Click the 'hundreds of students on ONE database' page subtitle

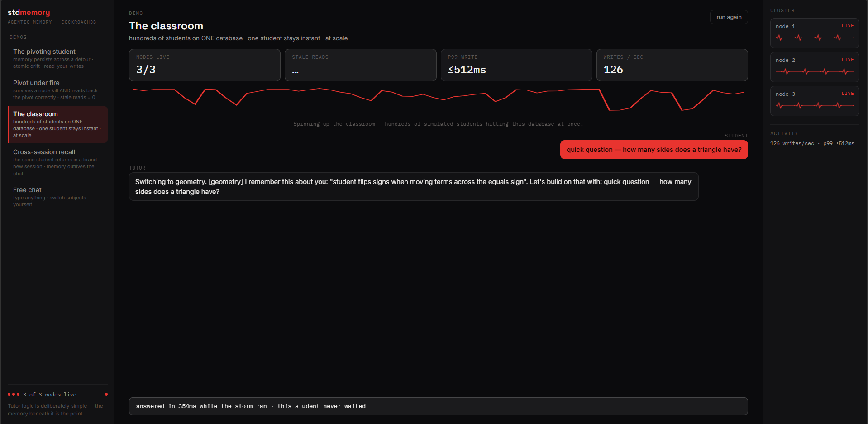click(238, 38)
